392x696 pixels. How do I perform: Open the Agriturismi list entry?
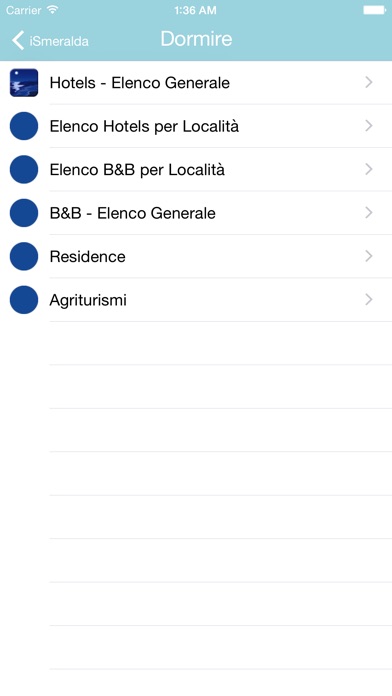coord(196,300)
